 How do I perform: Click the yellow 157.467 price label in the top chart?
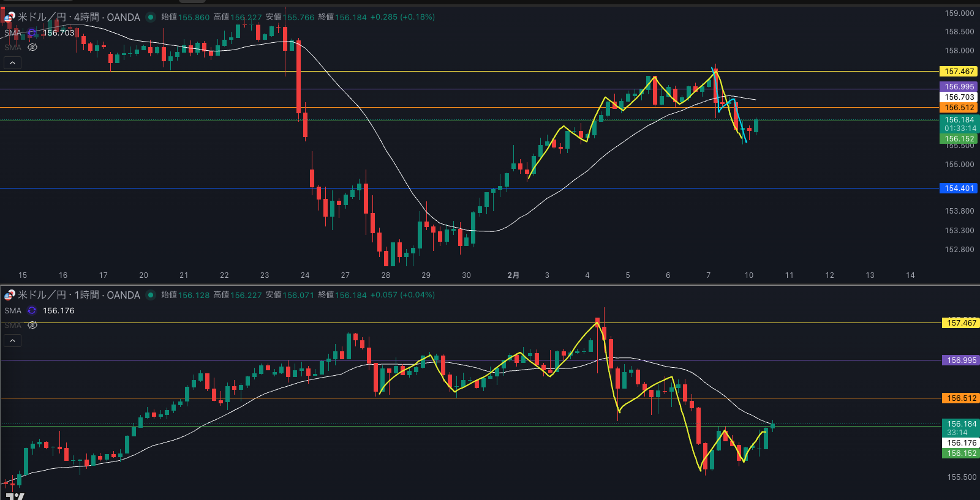(x=959, y=72)
